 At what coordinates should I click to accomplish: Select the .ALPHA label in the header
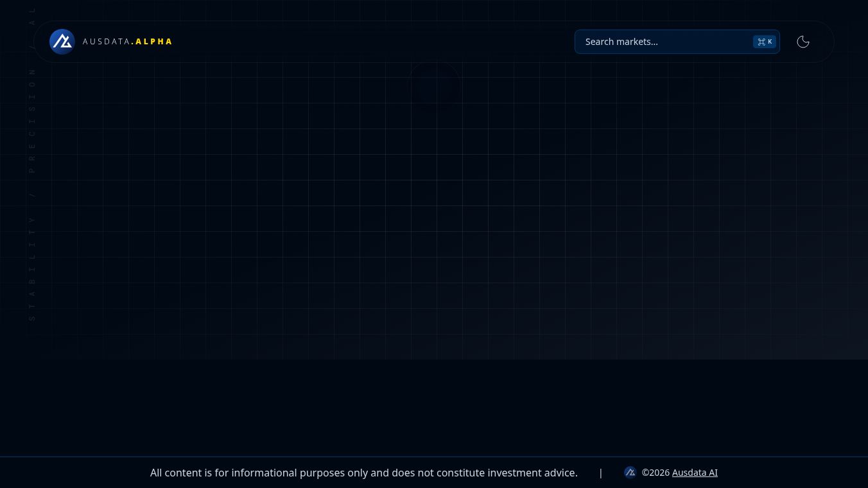pyautogui.click(x=152, y=41)
